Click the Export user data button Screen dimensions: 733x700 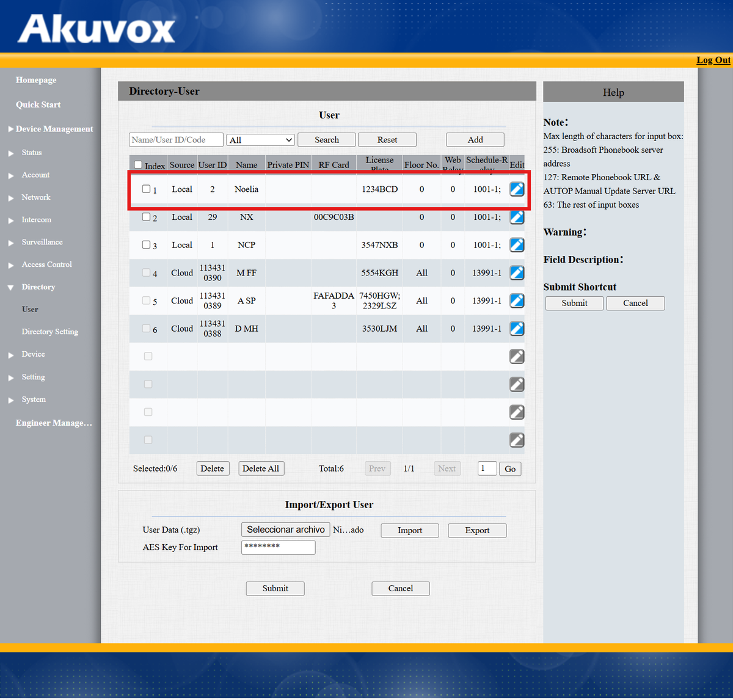pyautogui.click(x=477, y=530)
